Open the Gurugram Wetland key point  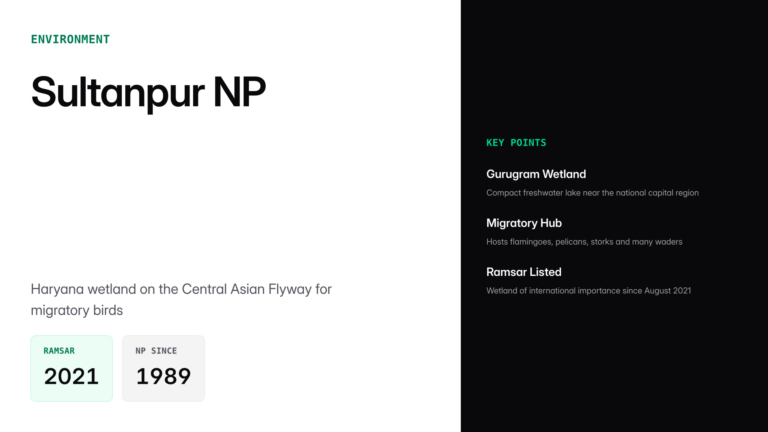click(x=536, y=174)
